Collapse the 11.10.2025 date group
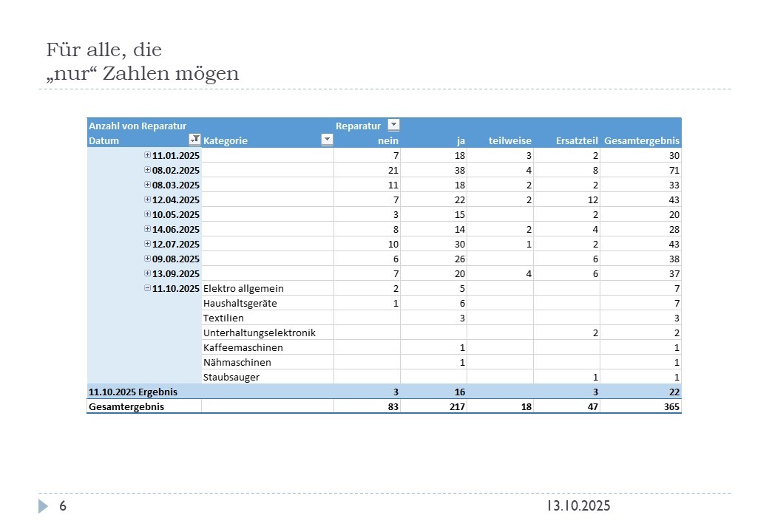Image resolution: width=769 pixels, height=532 pixels. 148,288
